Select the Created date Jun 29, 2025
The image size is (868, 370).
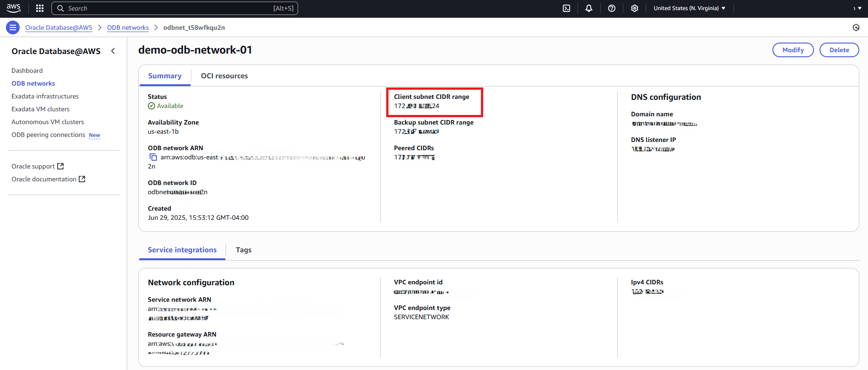coord(198,218)
